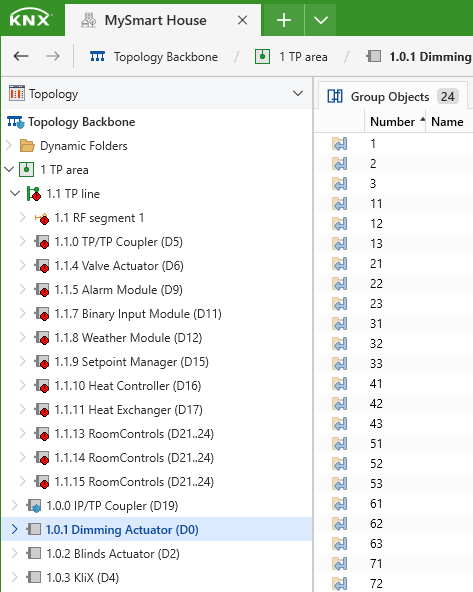Screen dimensions: 473x592
Task: Open the tab list dropdown chevron
Action: coord(320,20)
